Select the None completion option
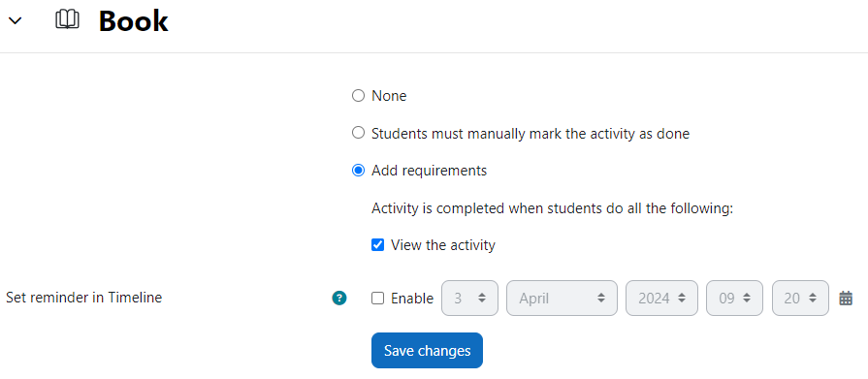868x379 pixels. coord(358,96)
